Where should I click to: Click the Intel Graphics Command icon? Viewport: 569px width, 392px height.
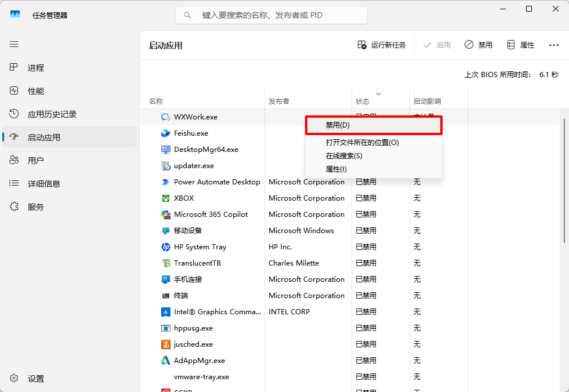tap(165, 312)
